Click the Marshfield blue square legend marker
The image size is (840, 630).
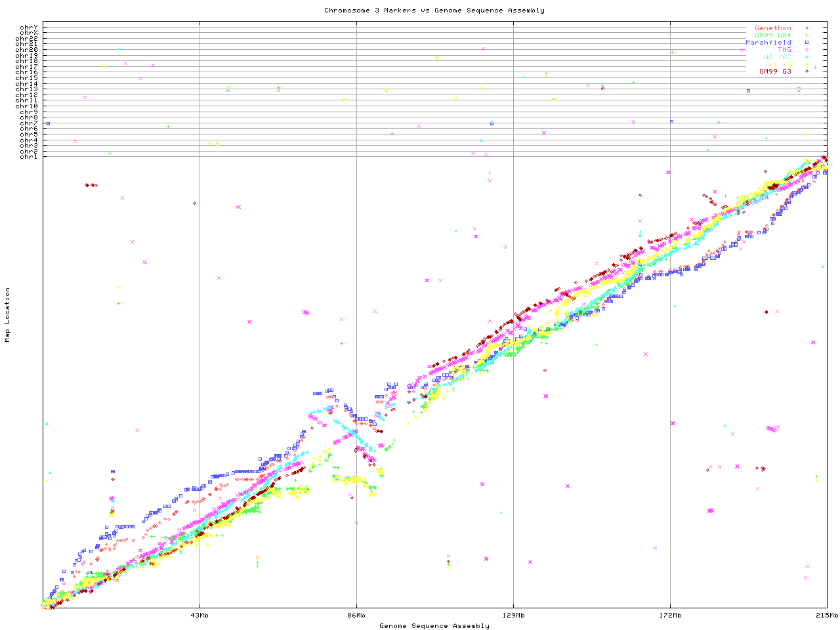point(807,43)
